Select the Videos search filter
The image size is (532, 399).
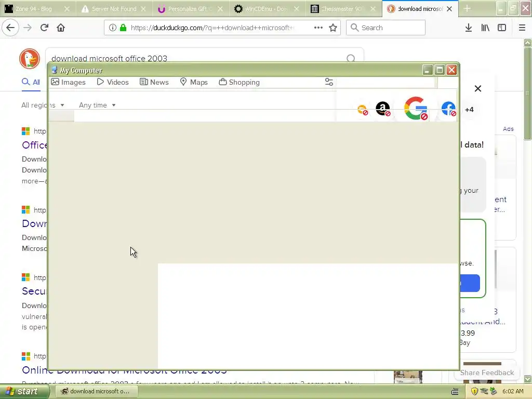point(113,82)
